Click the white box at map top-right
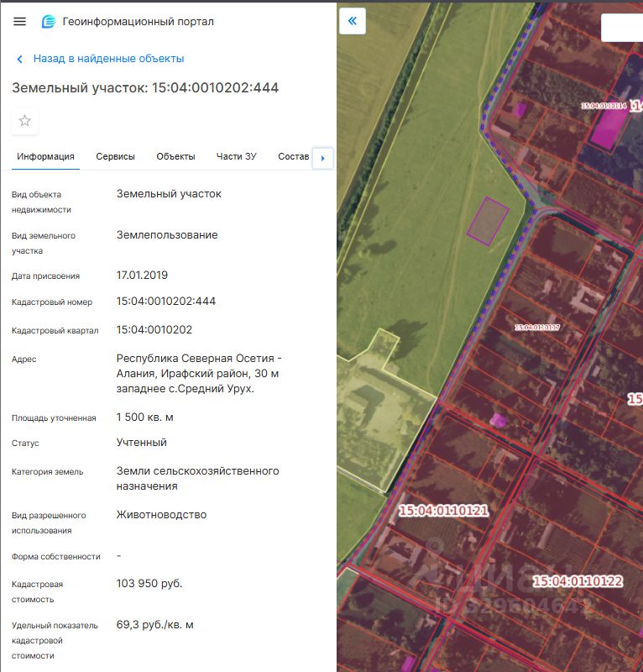The width and height of the screenshot is (643, 672). point(622,28)
